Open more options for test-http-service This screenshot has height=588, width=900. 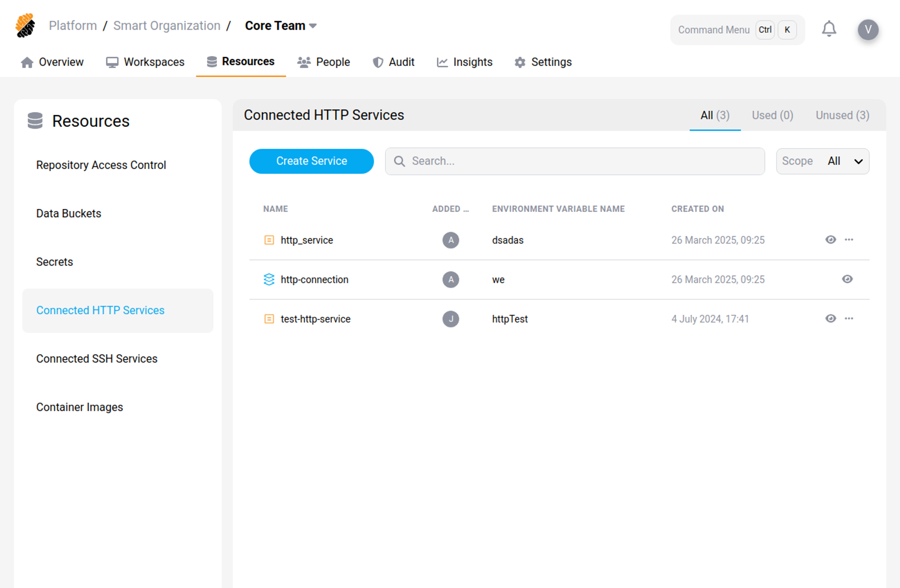point(849,319)
